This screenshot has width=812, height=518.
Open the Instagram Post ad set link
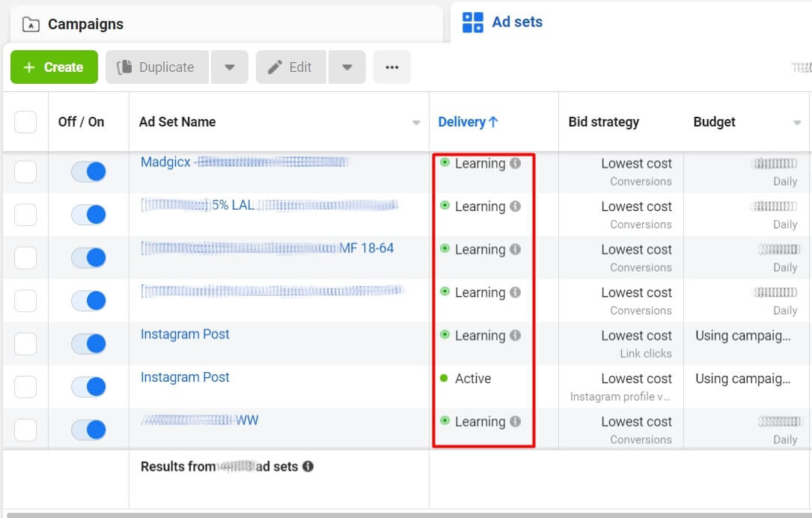pyautogui.click(x=184, y=334)
